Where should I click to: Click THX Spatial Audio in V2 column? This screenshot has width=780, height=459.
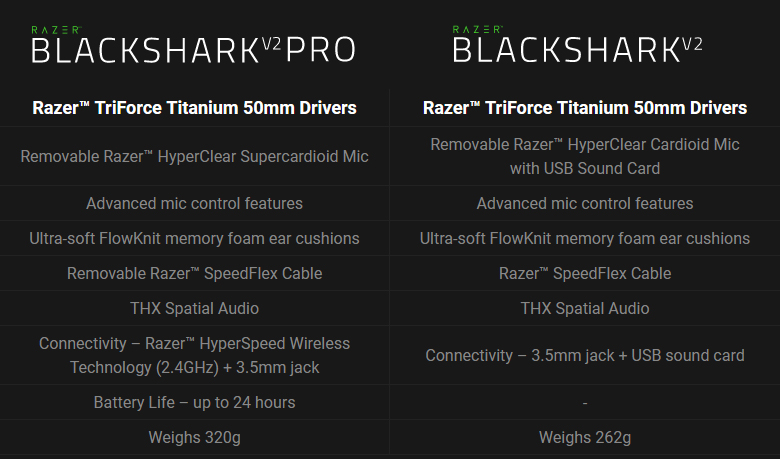point(585,308)
